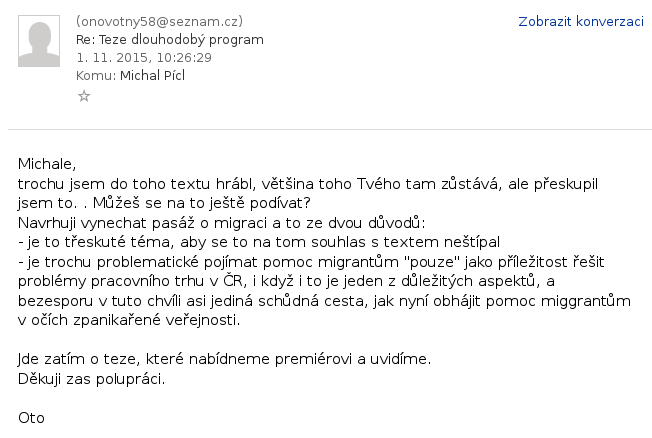This screenshot has height=438, width=652.
Task: Click the signature Oto
Action: (x=31, y=418)
